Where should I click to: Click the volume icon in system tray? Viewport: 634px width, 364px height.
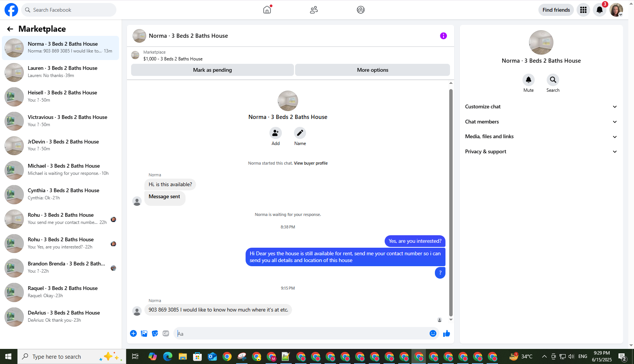(x=571, y=356)
